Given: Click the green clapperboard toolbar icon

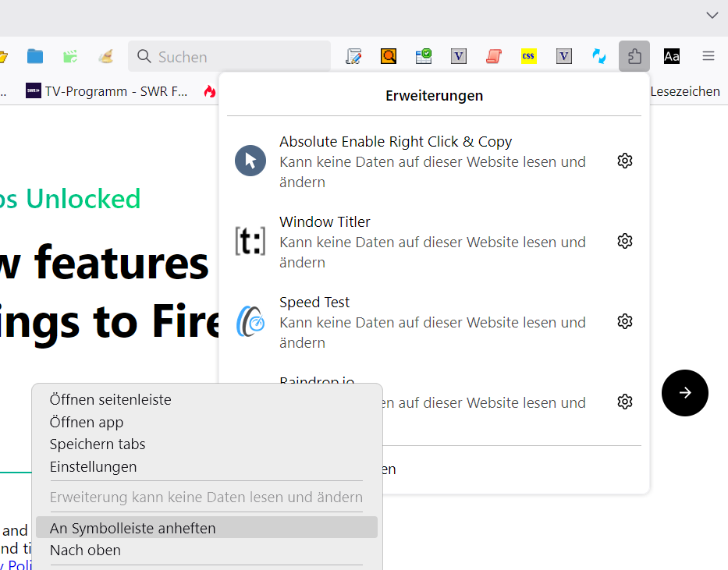Looking at the screenshot, I should 70,56.
